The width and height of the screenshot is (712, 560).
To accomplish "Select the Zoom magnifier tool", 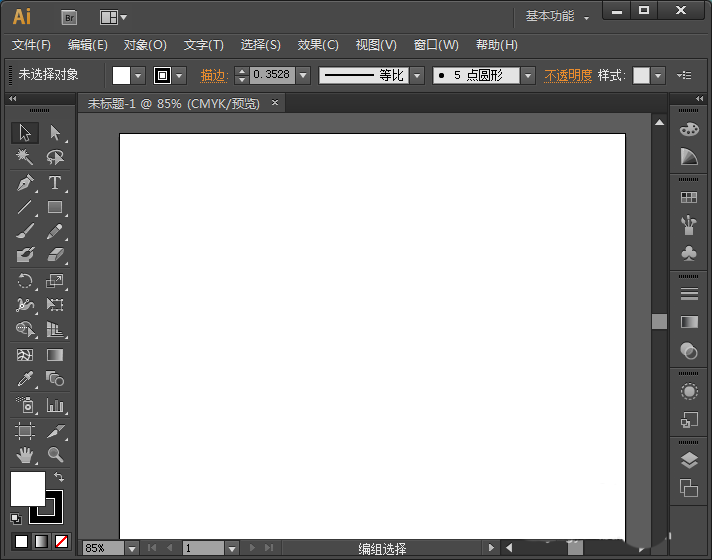I will (x=55, y=455).
